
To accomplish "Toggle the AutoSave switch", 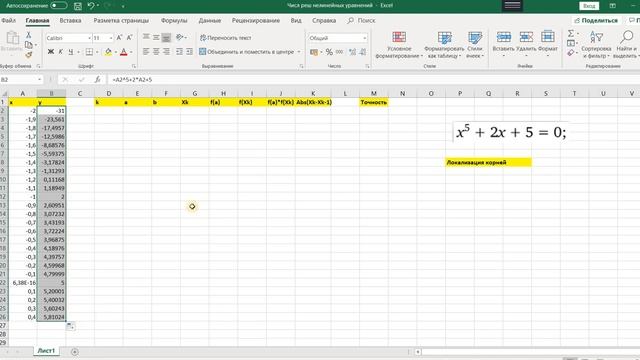I will click(x=59, y=6).
